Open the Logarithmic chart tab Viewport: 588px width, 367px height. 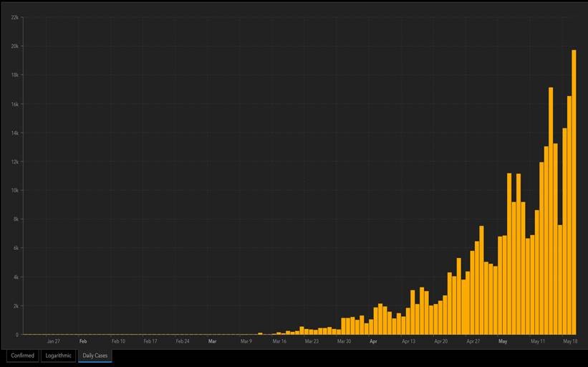click(58, 356)
